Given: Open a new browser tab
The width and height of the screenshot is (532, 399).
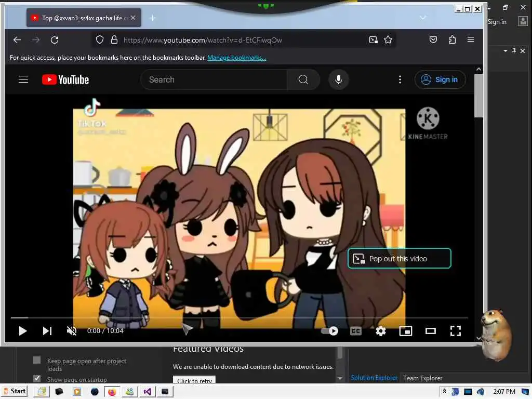Looking at the screenshot, I should pos(152,18).
